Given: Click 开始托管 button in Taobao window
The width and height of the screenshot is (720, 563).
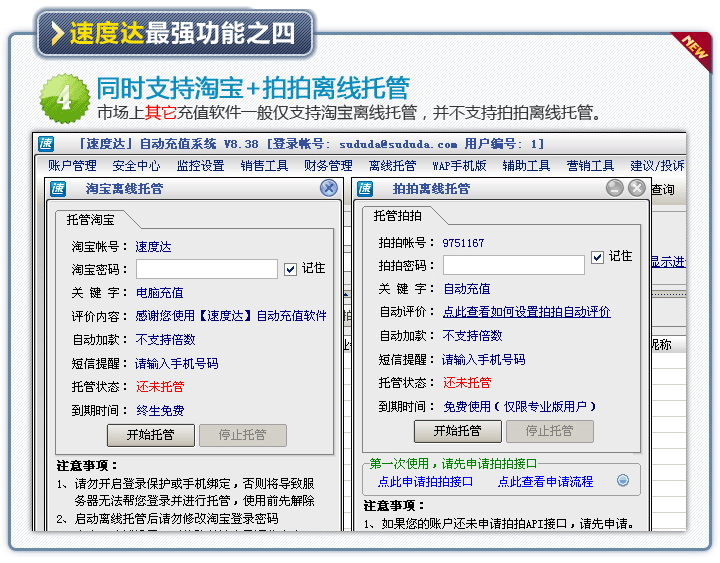Looking at the screenshot, I should [x=151, y=435].
